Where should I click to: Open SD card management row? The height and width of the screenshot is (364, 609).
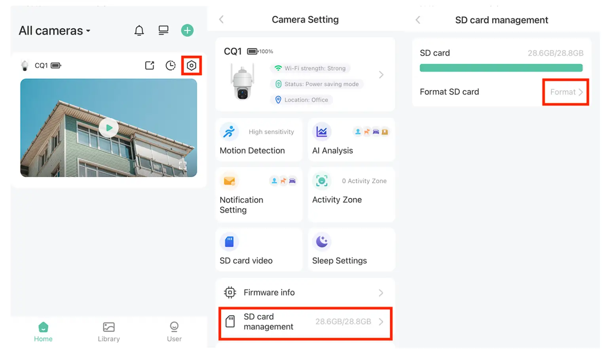coord(305,322)
